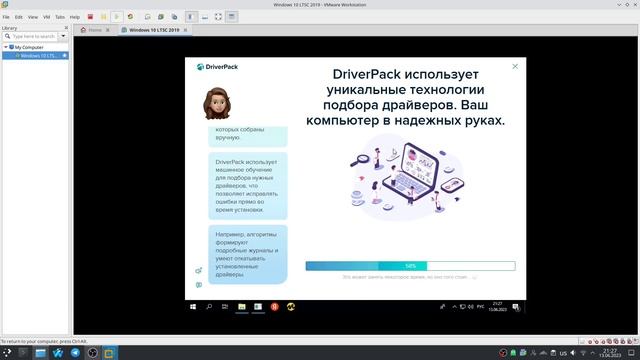
Task: Click the guest volume tray icon
Action: click(471, 307)
